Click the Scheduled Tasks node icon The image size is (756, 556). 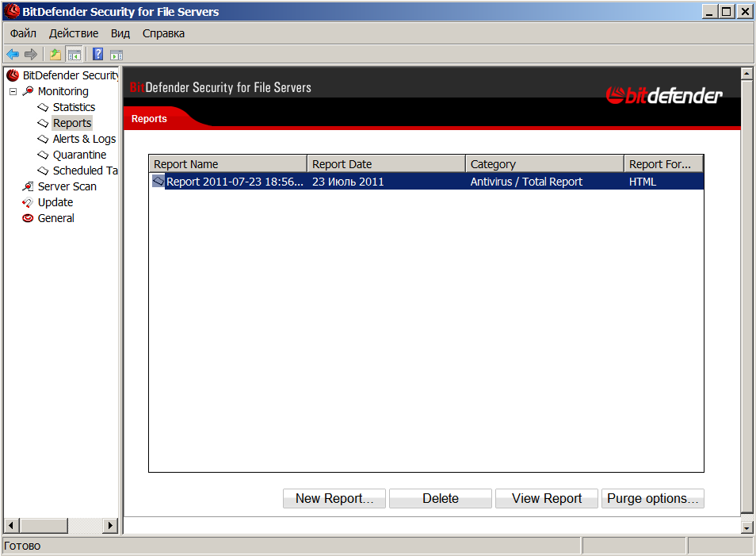coord(43,171)
